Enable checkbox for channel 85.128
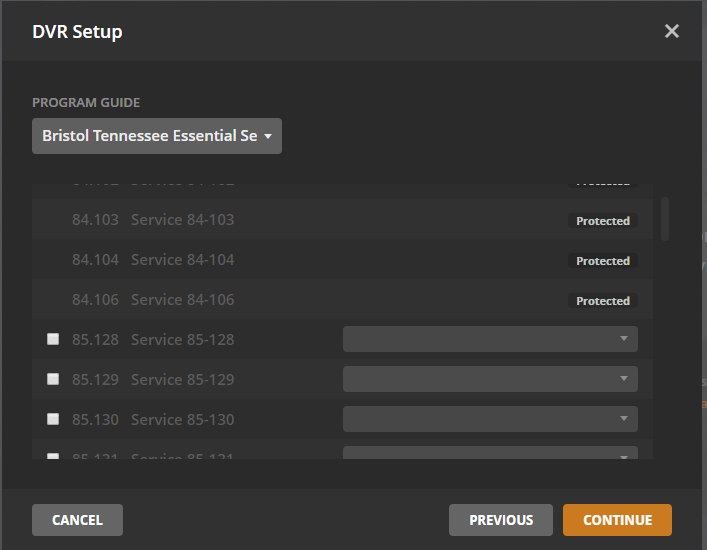The width and height of the screenshot is (707, 550). [53, 339]
